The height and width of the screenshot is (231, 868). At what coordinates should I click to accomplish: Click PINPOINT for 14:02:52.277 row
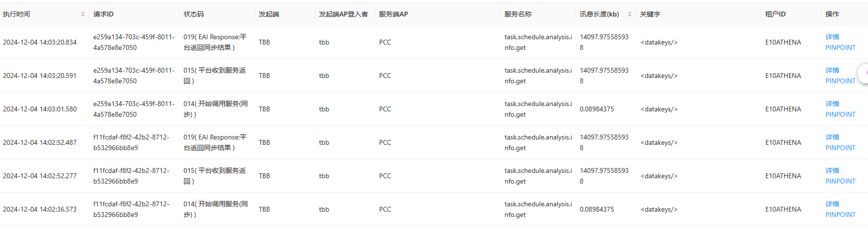click(x=840, y=181)
